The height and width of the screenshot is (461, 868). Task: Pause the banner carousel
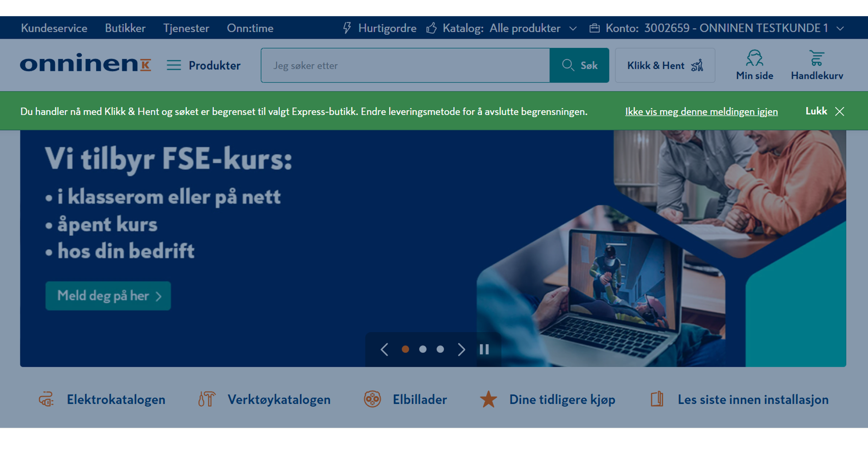click(x=484, y=350)
